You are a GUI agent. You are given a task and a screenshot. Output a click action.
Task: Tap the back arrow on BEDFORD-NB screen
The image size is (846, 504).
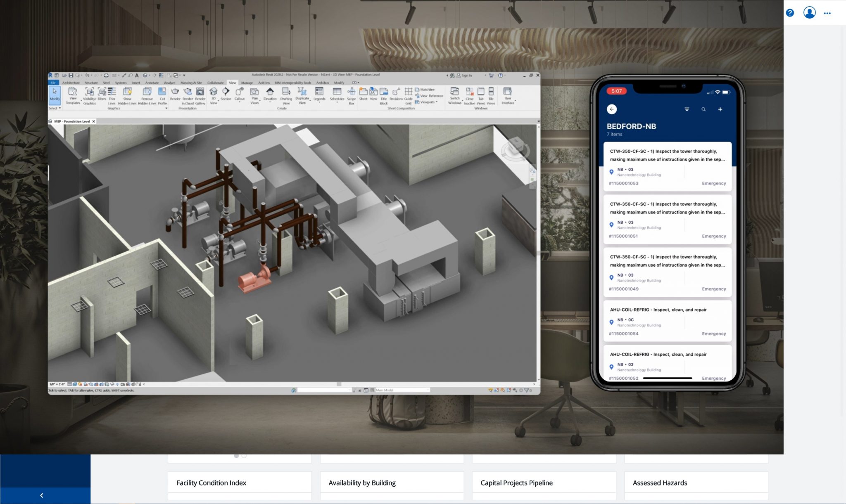click(612, 109)
